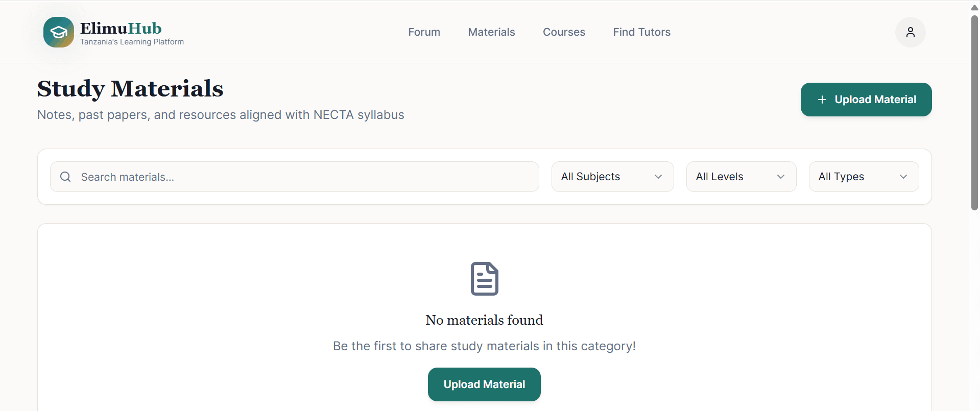Click the vertical scrollbar thumb
The height and width of the screenshot is (411, 980).
point(974,112)
